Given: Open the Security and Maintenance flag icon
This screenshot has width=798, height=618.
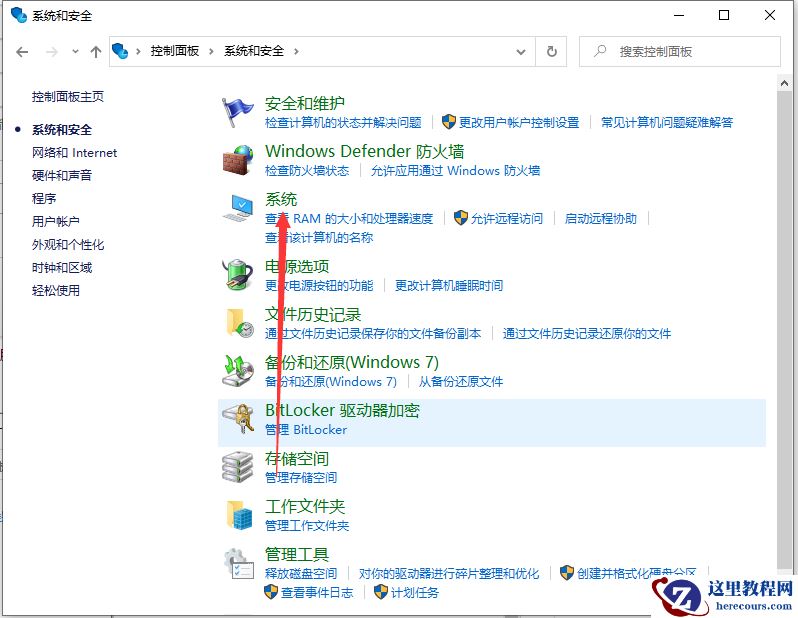Looking at the screenshot, I should click(x=237, y=112).
